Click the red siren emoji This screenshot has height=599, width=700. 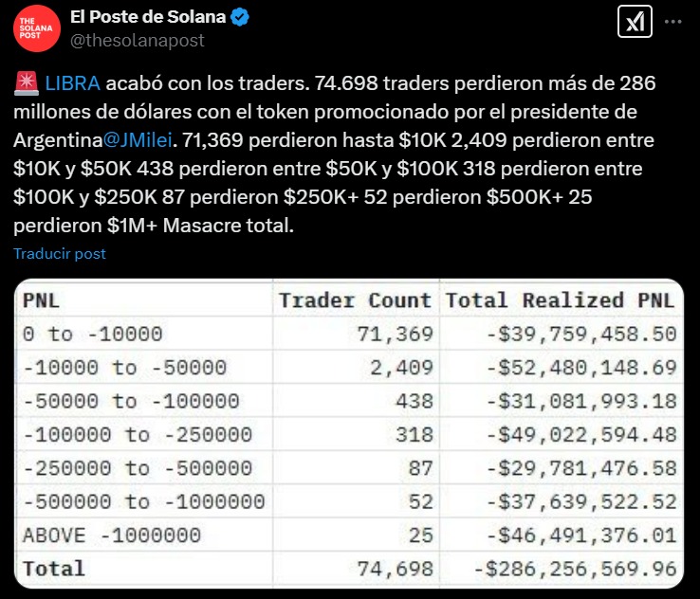click(27, 83)
